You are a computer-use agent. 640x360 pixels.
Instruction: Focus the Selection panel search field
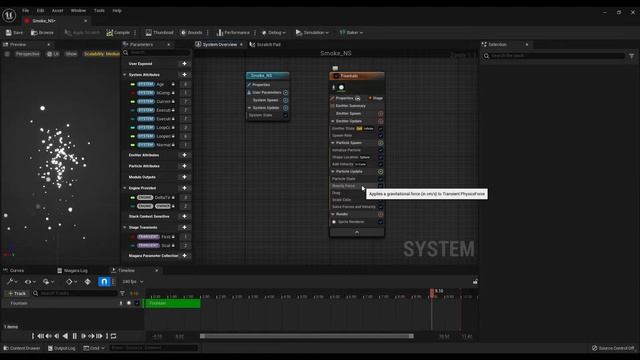(x=557, y=56)
